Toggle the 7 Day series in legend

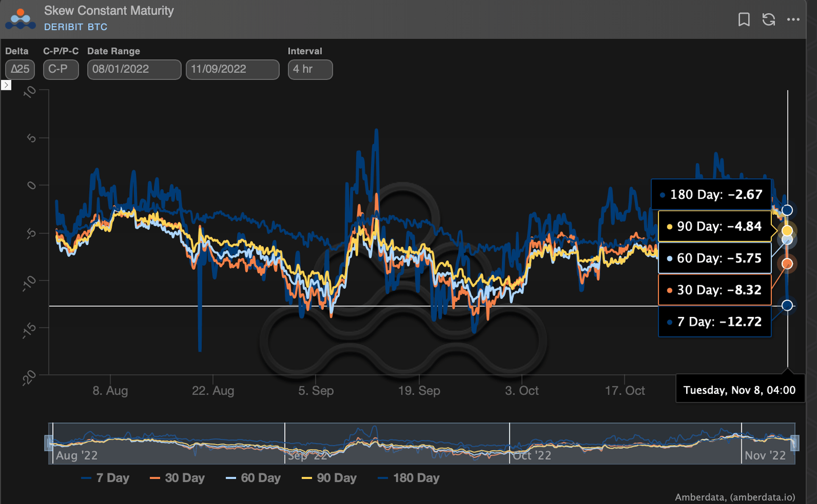pyautogui.click(x=105, y=478)
